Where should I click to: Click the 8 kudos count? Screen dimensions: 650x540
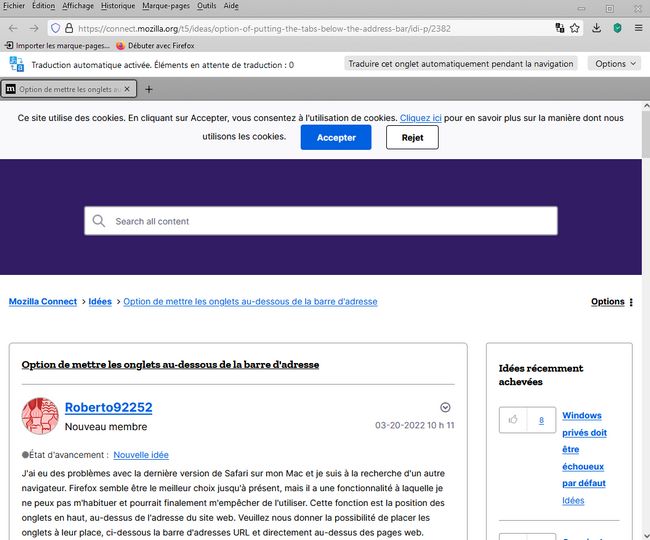pyautogui.click(x=541, y=420)
